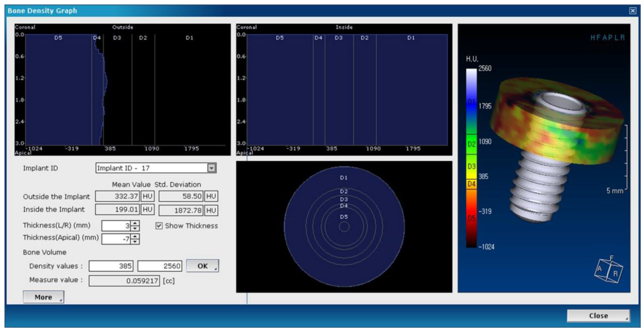The height and width of the screenshot is (332, 644).
Task: Toggle the Show Thickness checkbox
Action: [159, 226]
